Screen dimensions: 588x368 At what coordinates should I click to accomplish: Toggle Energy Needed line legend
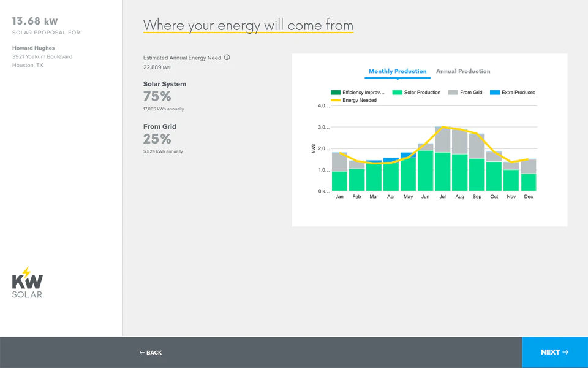tap(353, 100)
